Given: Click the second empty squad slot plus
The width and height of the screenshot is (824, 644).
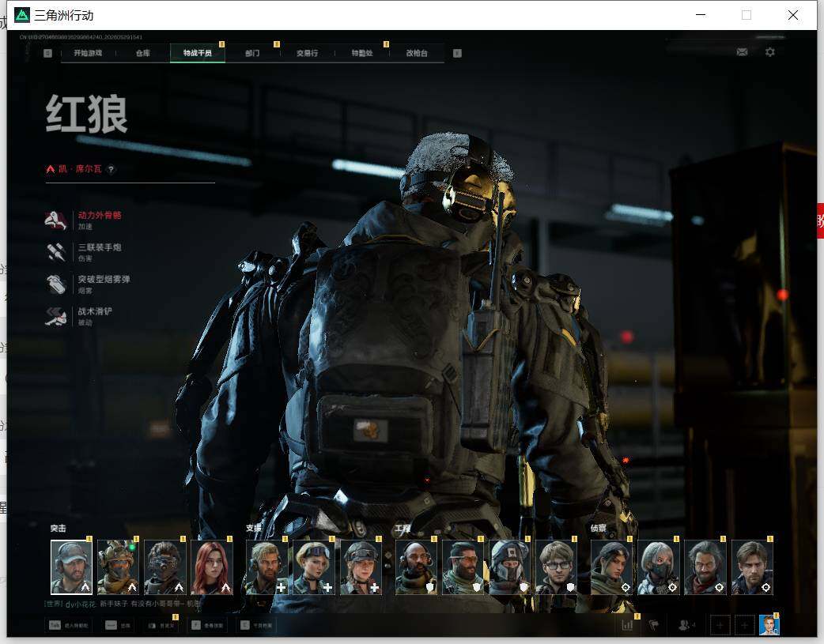Looking at the screenshot, I should click(x=744, y=625).
